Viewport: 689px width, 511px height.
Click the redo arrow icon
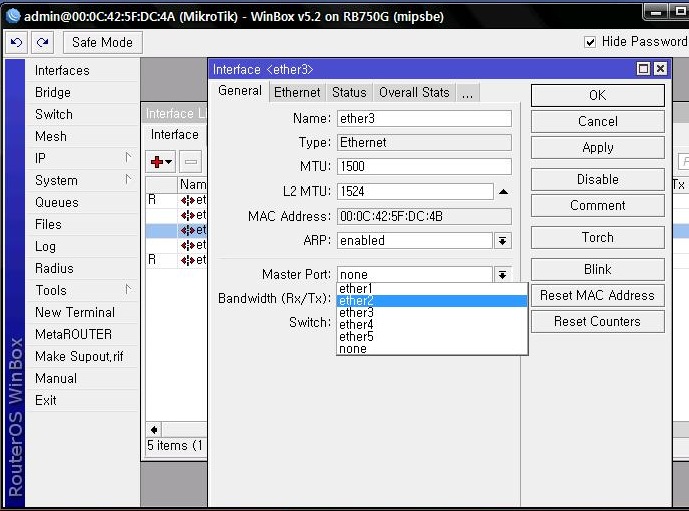43,43
